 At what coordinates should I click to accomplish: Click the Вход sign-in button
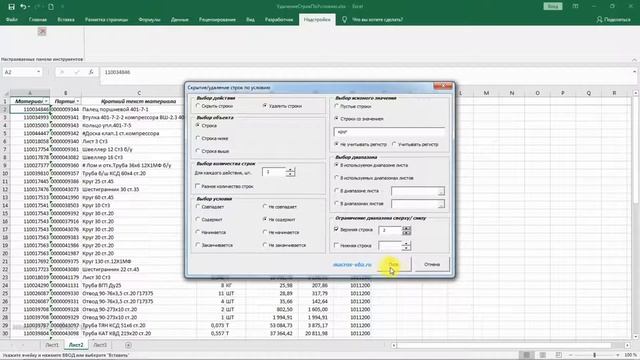[x=553, y=6]
